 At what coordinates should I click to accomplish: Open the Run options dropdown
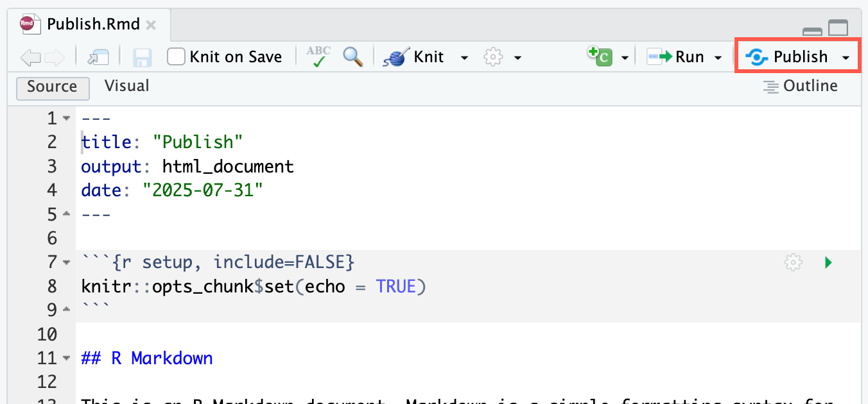[x=717, y=56]
